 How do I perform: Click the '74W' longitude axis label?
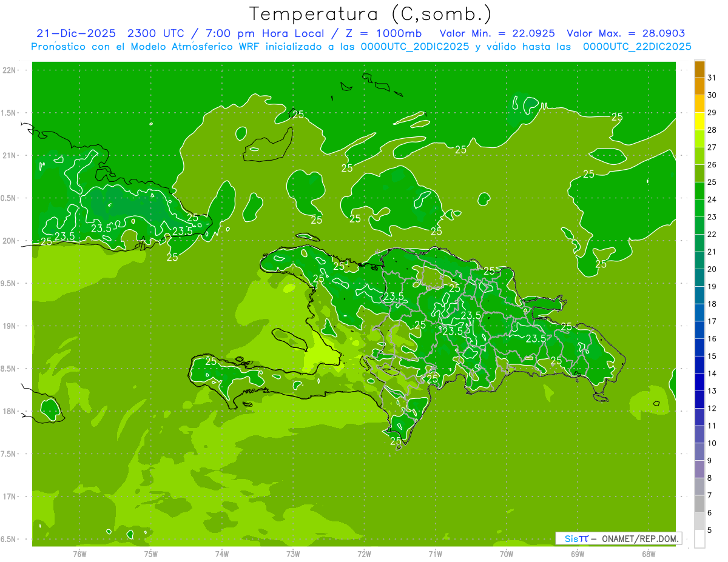pyautogui.click(x=222, y=554)
